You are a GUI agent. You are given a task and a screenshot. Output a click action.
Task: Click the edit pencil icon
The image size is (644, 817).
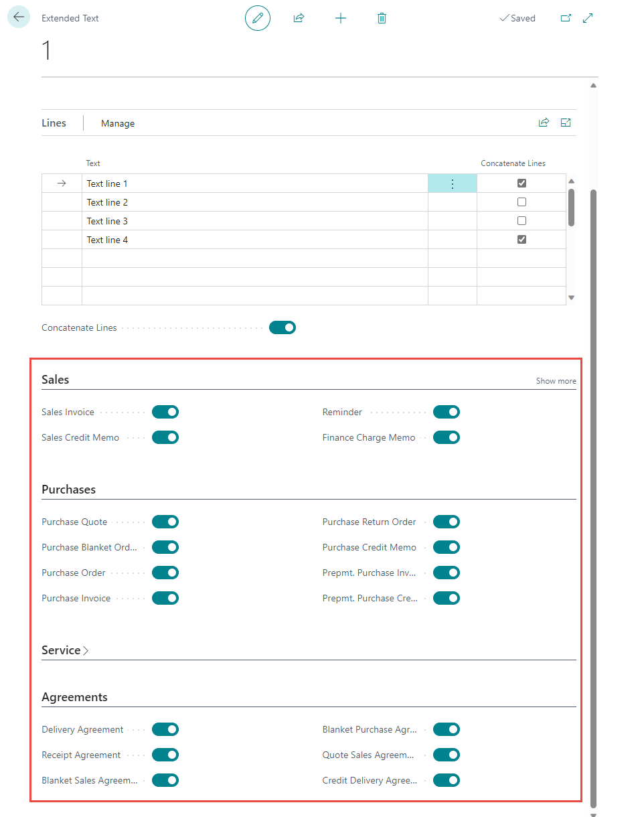(x=258, y=18)
